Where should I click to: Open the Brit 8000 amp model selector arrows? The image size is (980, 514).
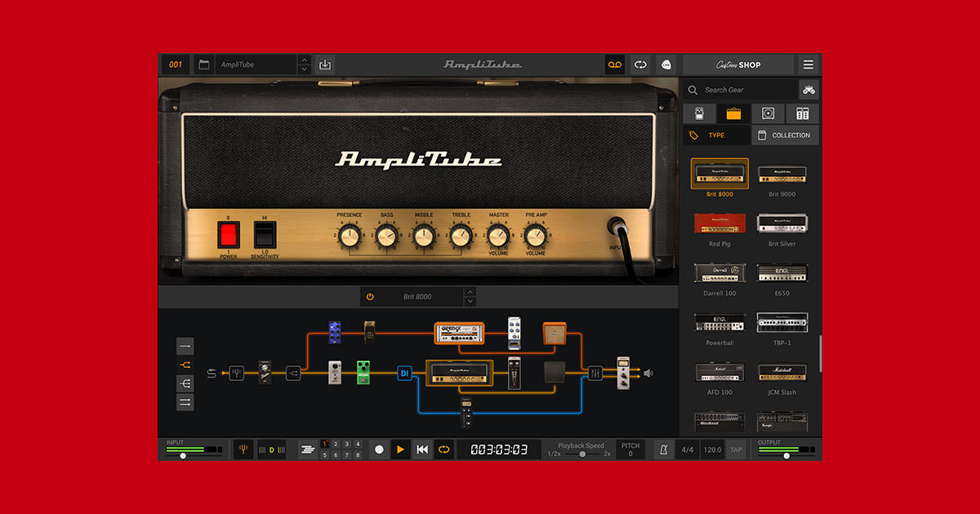point(470,296)
